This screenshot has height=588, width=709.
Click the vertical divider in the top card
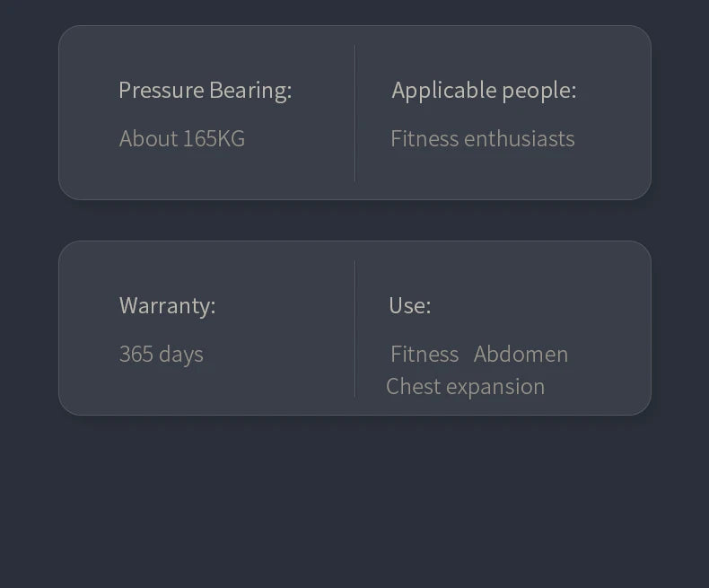point(355,113)
